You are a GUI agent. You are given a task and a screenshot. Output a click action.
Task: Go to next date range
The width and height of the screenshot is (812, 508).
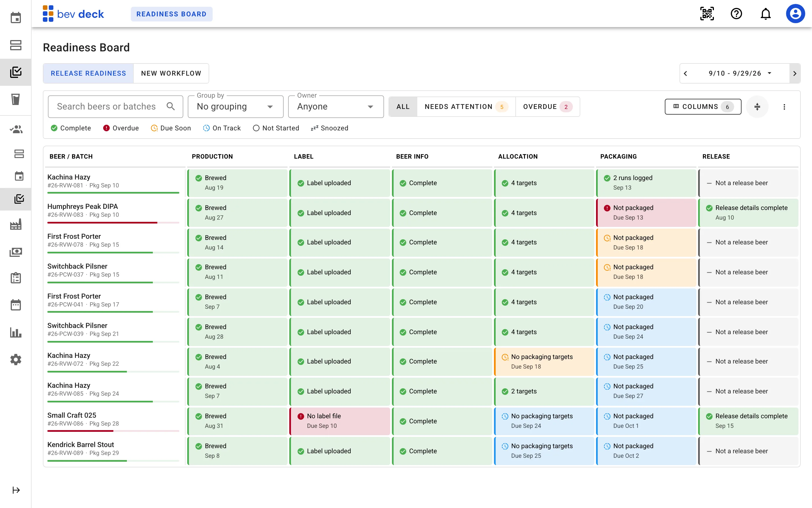(x=795, y=73)
